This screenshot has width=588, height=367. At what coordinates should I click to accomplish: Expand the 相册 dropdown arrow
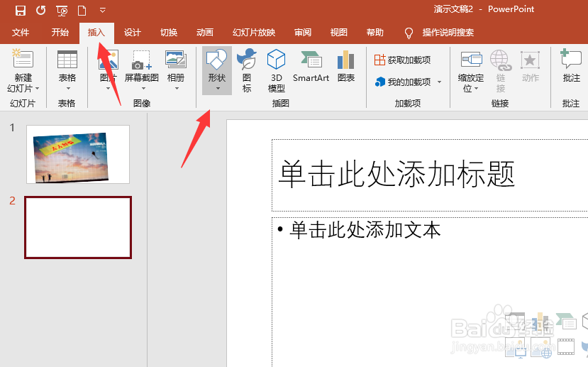point(177,89)
